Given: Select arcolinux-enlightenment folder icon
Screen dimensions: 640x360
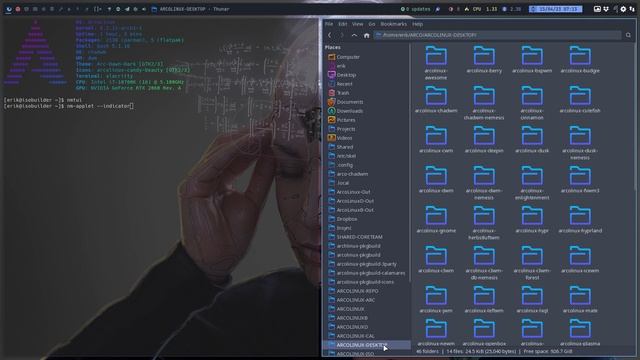Looking at the screenshot, I should 532,176.
